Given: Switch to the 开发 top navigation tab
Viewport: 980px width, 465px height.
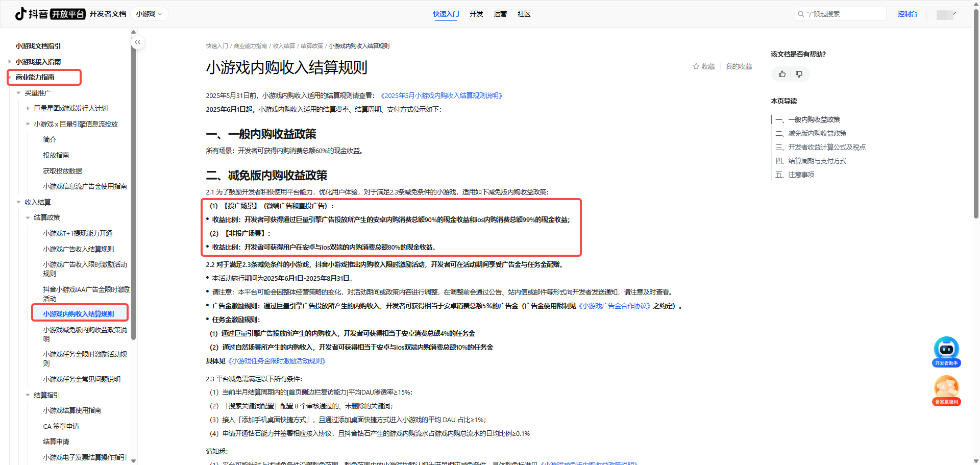Looking at the screenshot, I should click(476, 14).
